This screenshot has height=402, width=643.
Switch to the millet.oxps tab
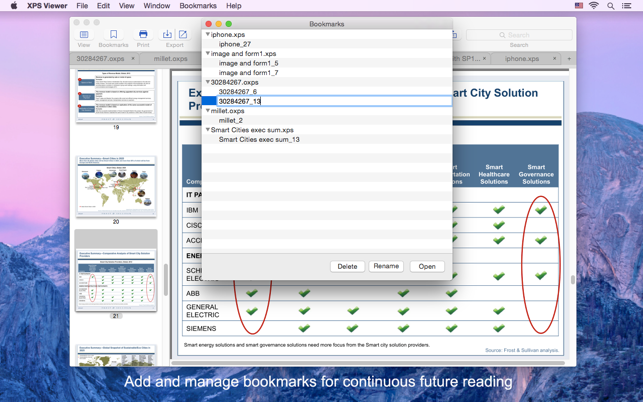[x=171, y=59]
